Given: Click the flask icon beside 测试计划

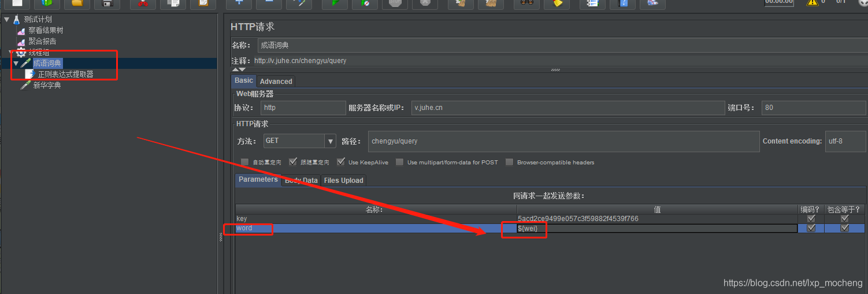Looking at the screenshot, I should 16,20.
